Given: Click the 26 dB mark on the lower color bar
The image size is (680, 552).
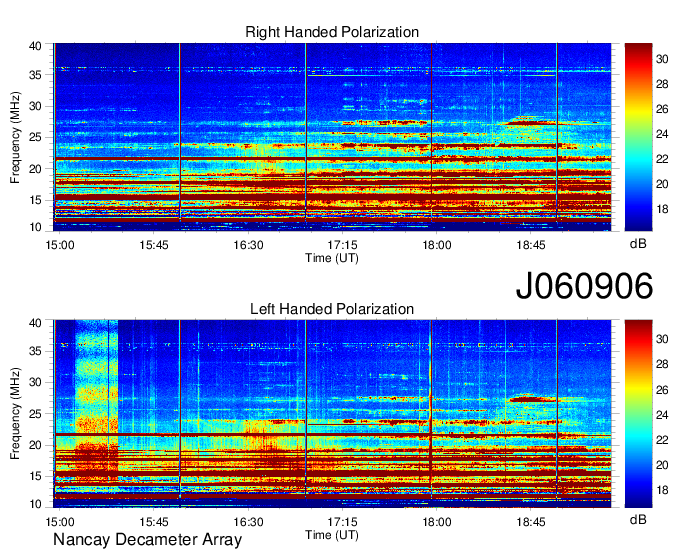Looking at the screenshot, I should click(663, 390).
